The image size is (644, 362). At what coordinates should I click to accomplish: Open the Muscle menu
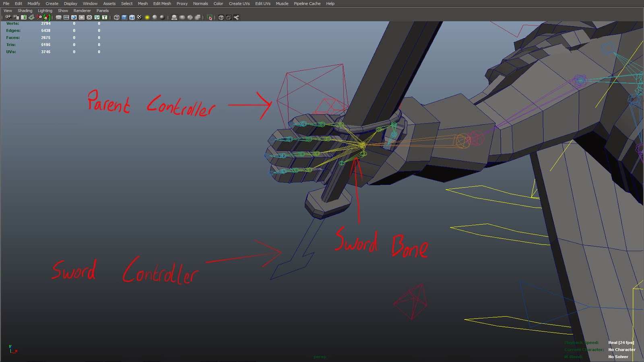[282, 3]
